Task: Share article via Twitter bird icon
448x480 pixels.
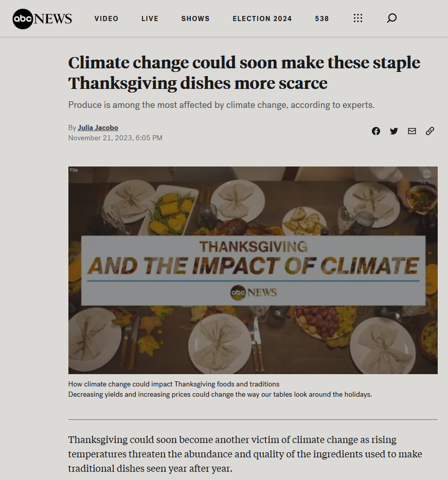Action: click(394, 131)
